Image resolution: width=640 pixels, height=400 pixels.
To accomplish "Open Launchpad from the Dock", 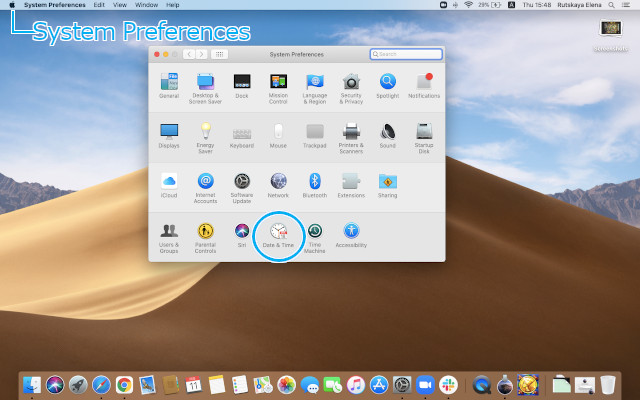I will pos(78,384).
